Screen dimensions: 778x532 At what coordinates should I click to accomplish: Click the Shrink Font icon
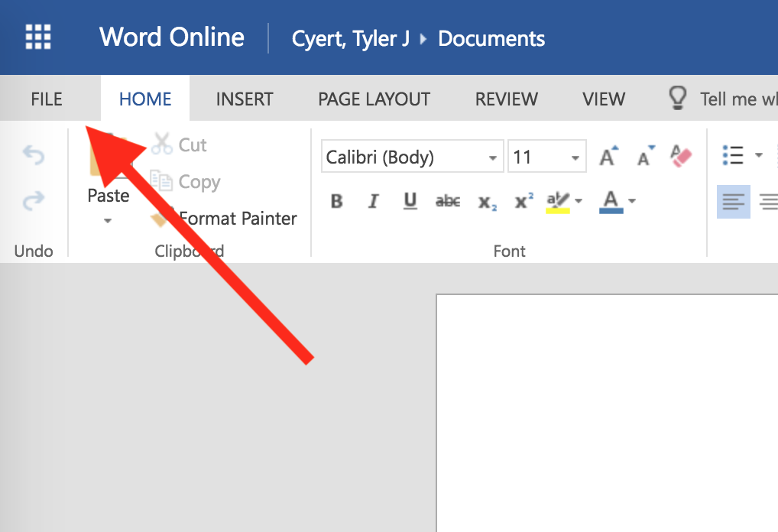646,157
